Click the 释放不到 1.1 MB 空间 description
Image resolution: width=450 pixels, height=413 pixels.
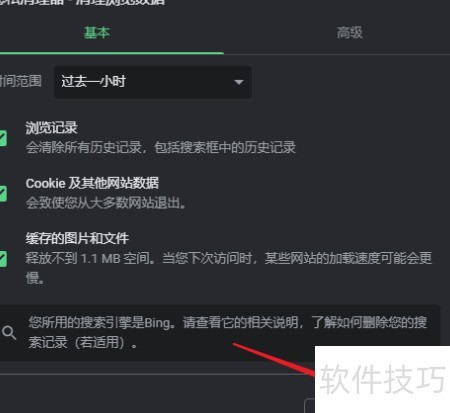pyautogui.click(x=229, y=268)
